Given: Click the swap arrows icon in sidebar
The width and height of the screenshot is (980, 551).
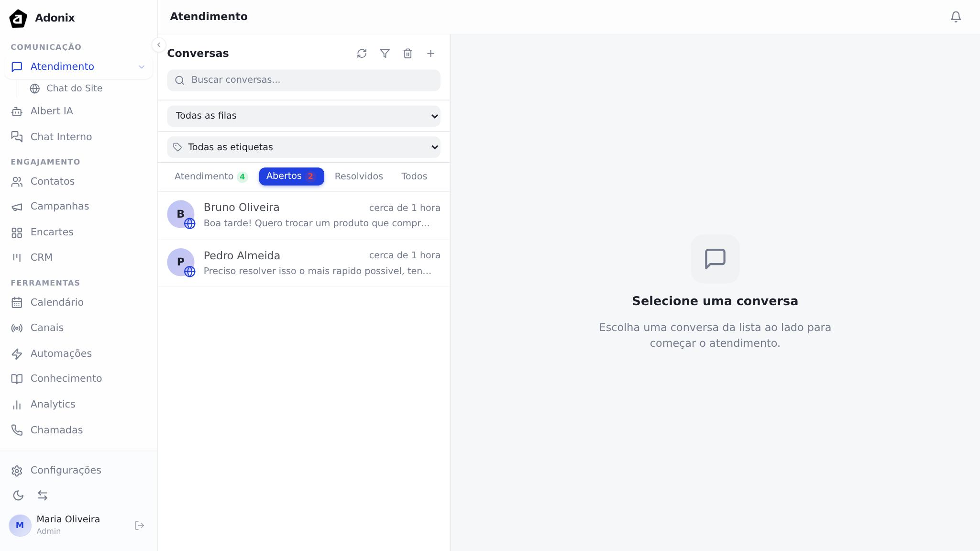Looking at the screenshot, I should tap(43, 496).
